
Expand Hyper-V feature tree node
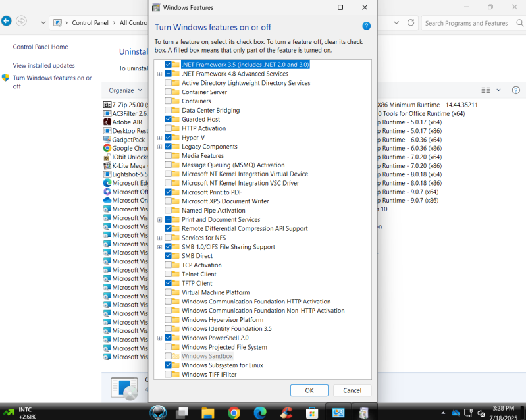(160, 138)
